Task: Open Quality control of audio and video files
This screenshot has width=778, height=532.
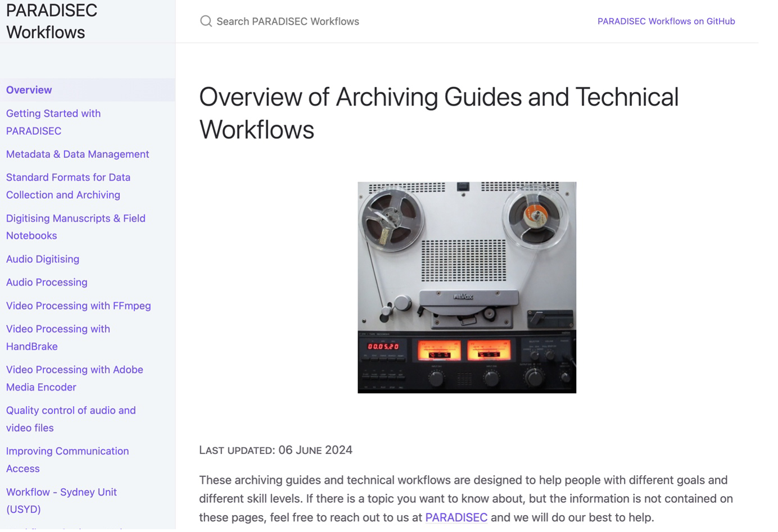Action: pos(71,419)
